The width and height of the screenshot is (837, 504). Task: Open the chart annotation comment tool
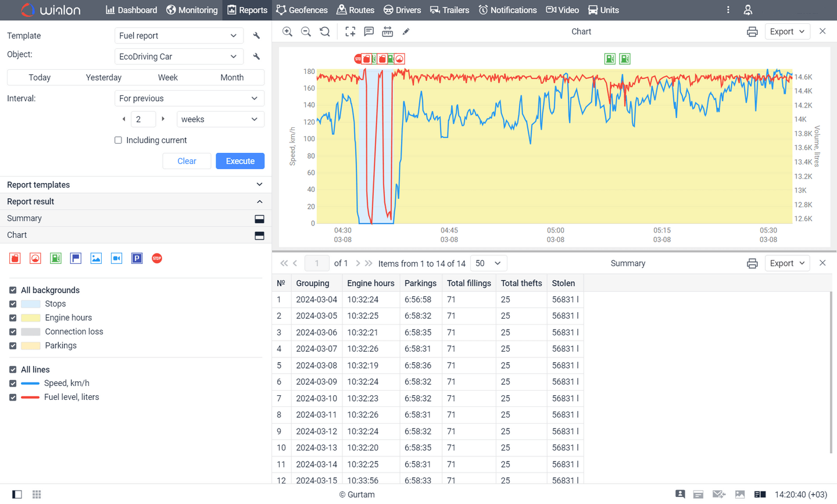pyautogui.click(x=369, y=31)
